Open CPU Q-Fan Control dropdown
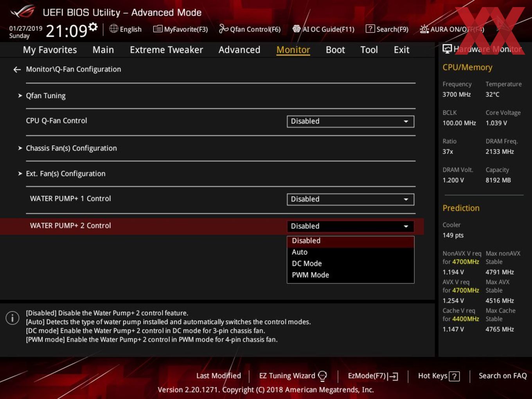Image resolution: width=532 pixels, height=399 pixels. pos(350,121)
